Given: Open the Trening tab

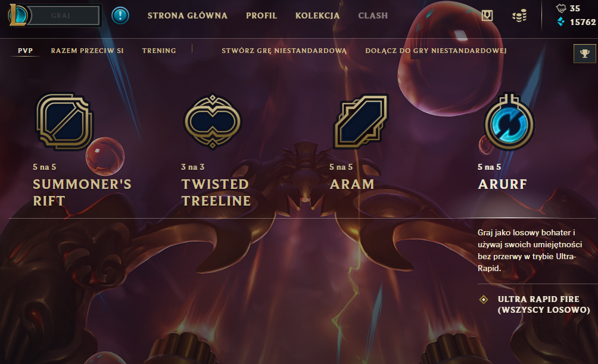Looking at the screenshot, I should pyautogui.click(x=159, y=51).
